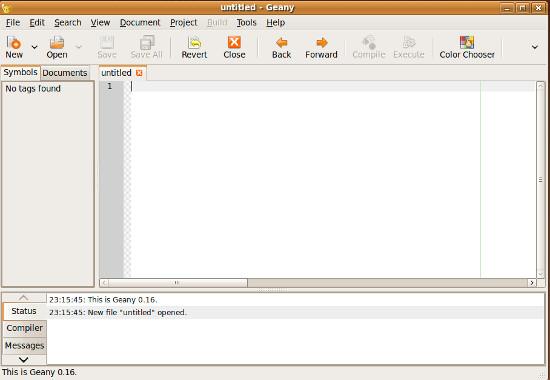The width and height of the screenshot is (550, 380).
Task: Navigate Back with the arrow icon
Action: 281,43
